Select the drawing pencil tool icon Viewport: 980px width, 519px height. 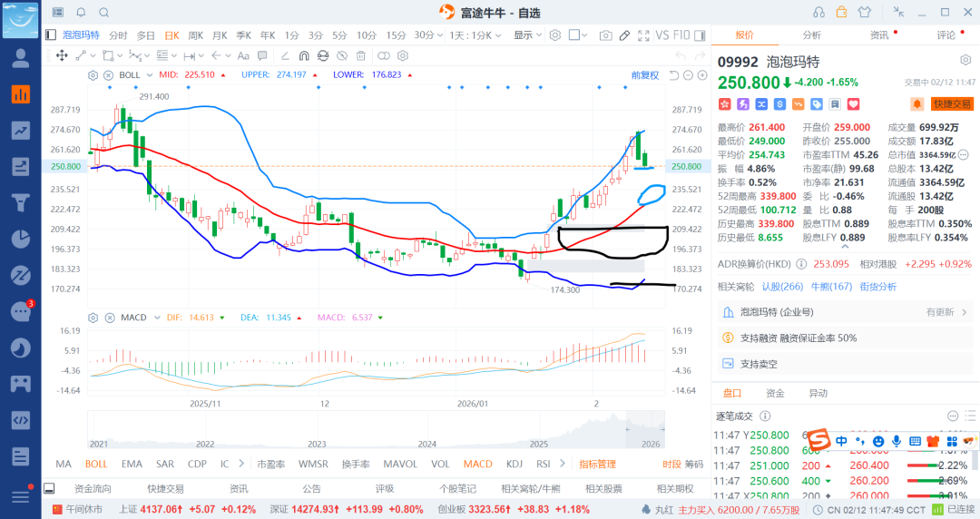coord(624,35)
